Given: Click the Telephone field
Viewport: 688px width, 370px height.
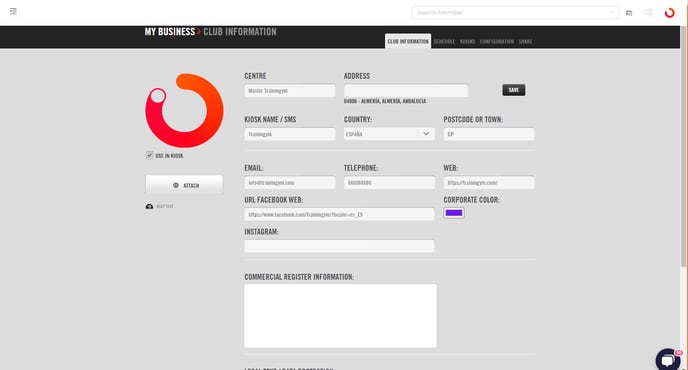Looking at the screenshot, I should coord(389,183).
